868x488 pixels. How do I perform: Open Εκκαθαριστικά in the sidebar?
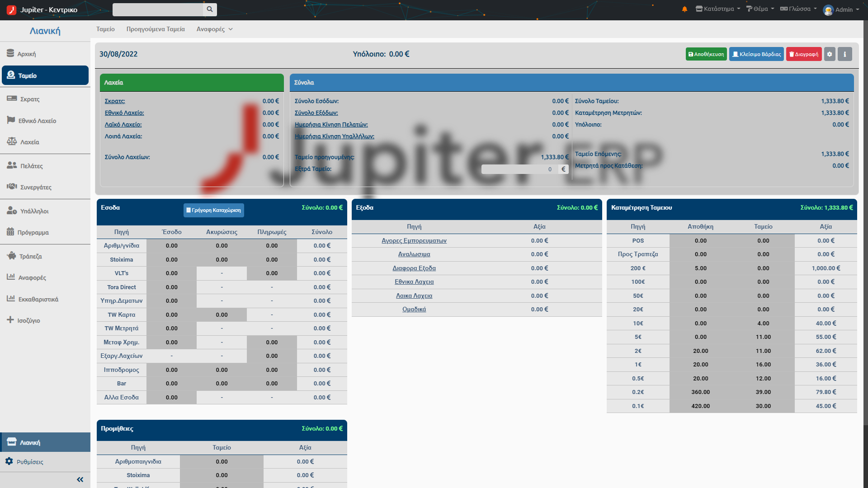[45, 299]
